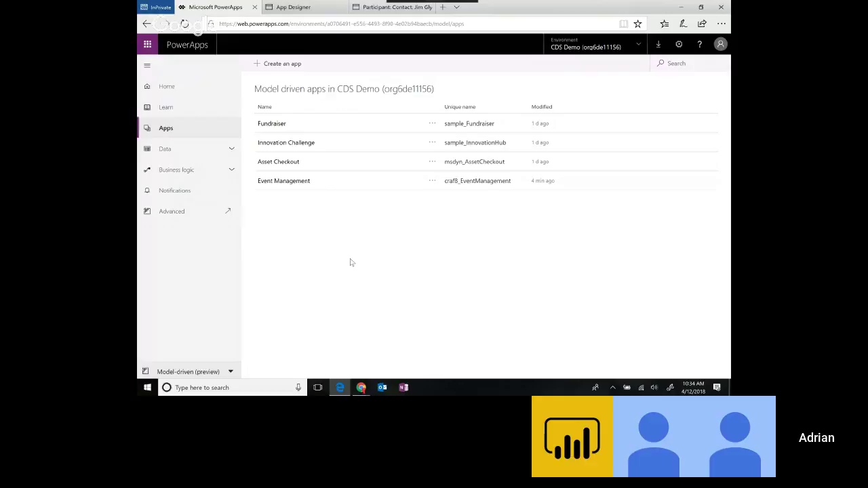Click the Search box in PowerApps
868x488 pixels.
coord(689,64)
